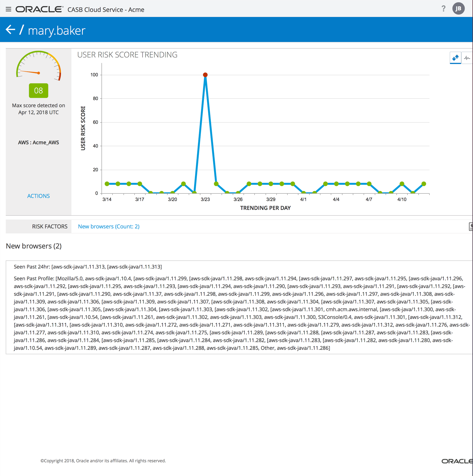The image size is (473, 476).
Task: Click the 4/4 data point on chart
Action: (x=336, y=184)
